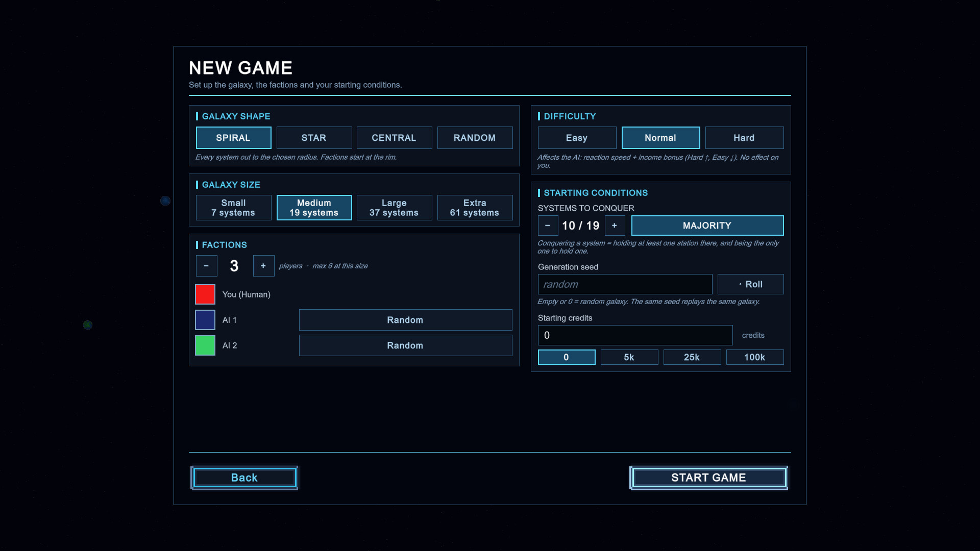Image resolution: width=980 pixels, height=551 pixels.
Task: Open the red color swatch for You (Human)
Action: click(205, 294)
